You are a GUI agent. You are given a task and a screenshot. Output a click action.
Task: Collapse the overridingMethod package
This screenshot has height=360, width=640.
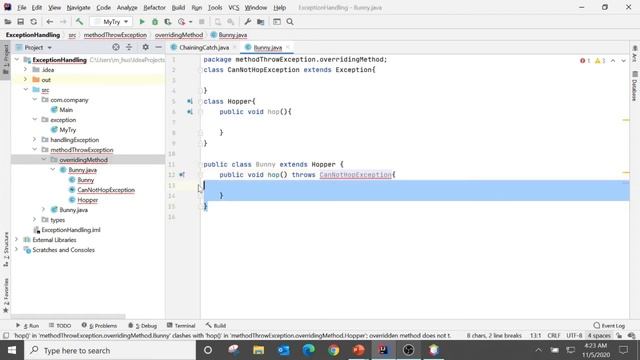point(44,160)
